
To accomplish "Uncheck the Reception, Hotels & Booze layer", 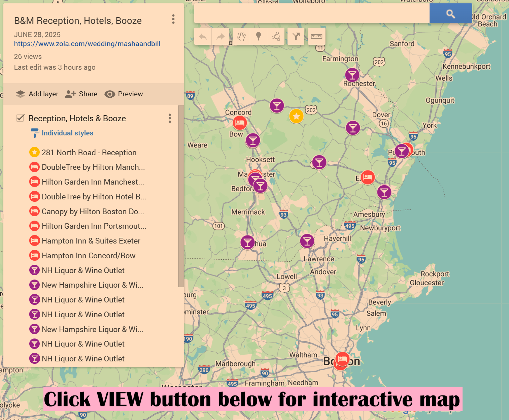I will pyautogui.click(x=21, y=118).
